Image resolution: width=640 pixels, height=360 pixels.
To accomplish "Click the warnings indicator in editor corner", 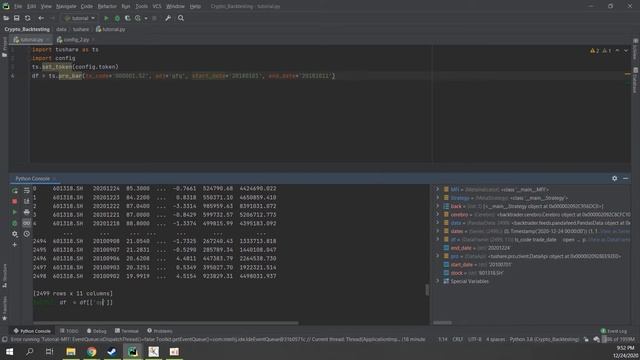I will coord(600,51).
